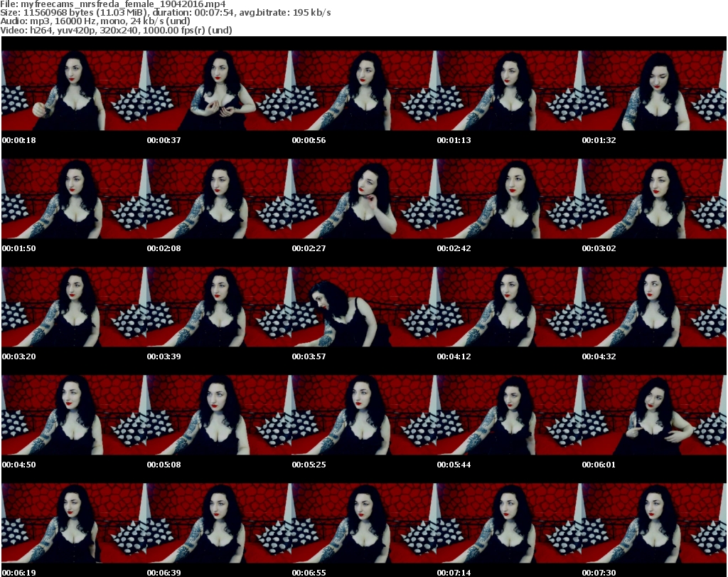
Task: Pick the preview frame at 00:06:01
Action: [x=654, y=415]
